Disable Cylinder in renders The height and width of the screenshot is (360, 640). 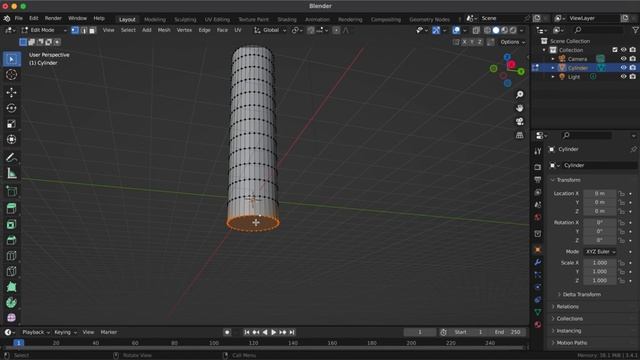tap(633, 68)
